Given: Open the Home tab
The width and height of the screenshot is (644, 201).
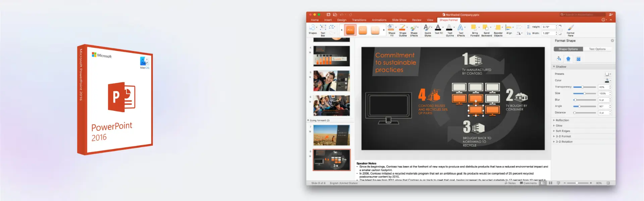Looking at the screenshot, I should (x=315, y=20).
